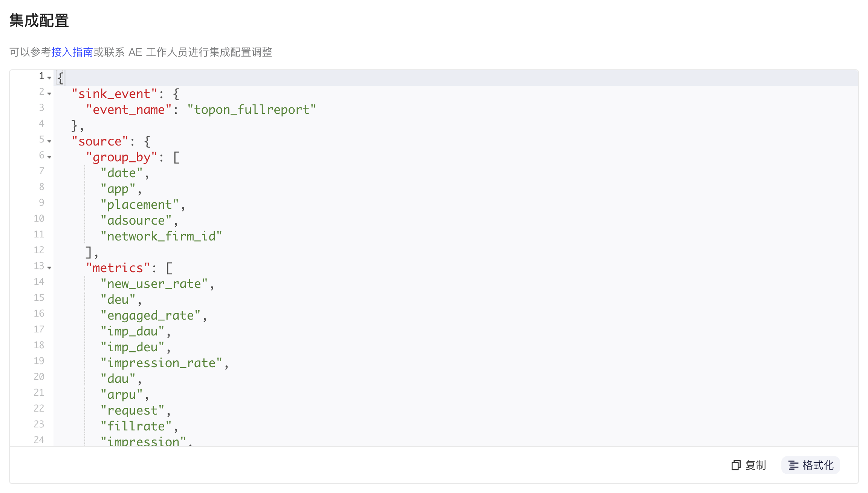The height and width of the screenshot is (493, 868).
Task: Click the "engaged_rate" string
Action: pyautogui.click(x=150, y=315)
